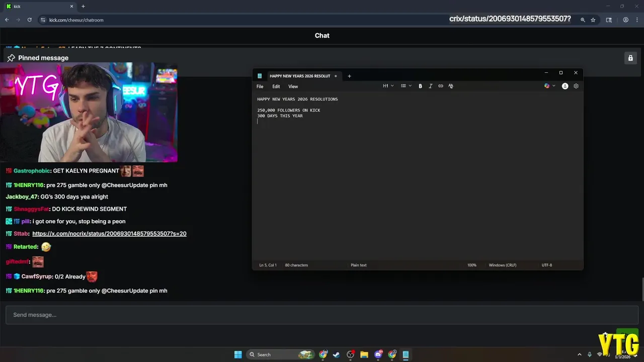This screenshot has width=644, height=362.
Task: Select the kick browser tab
Action: coord(39,6)
